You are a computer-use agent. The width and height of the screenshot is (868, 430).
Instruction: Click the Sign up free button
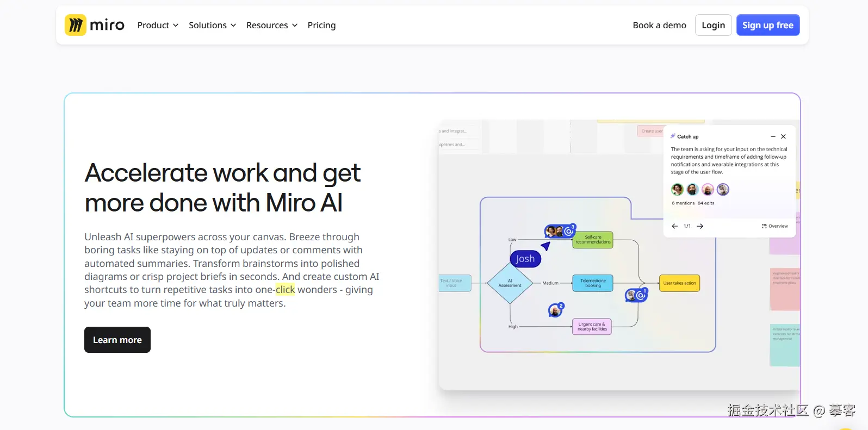tap(767, 25)
